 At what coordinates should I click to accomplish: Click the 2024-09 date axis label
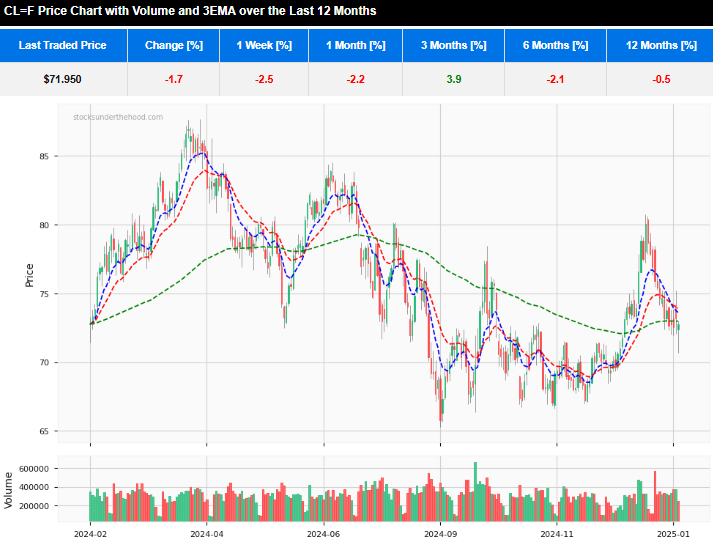[x=440, y=534]
